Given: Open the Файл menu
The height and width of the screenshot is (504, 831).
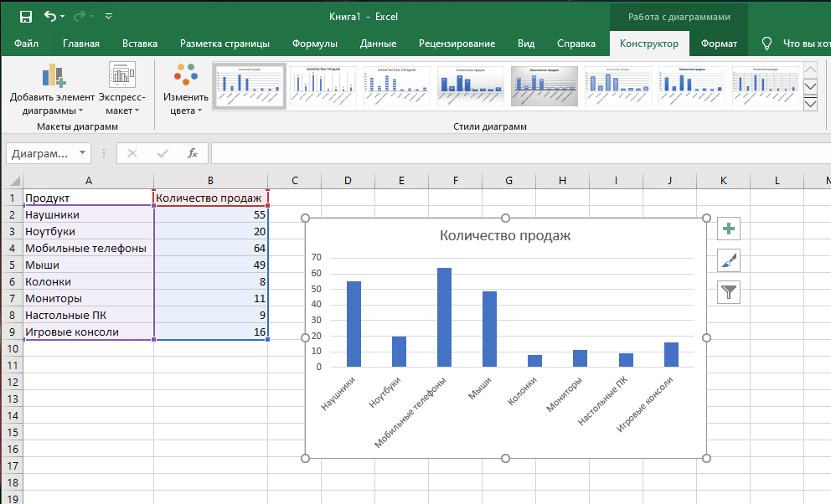Looking at the screenshot, I should [x=26, y=44].
